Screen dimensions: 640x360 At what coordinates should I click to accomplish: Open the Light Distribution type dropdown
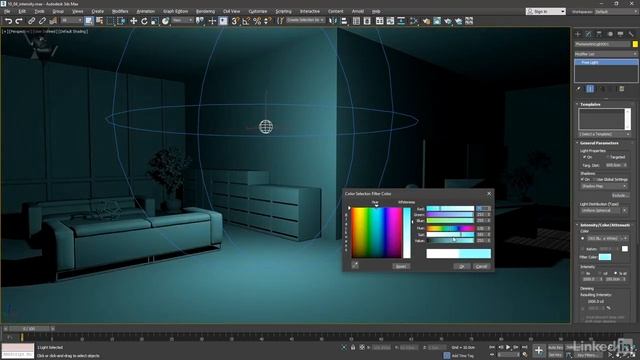coord(604,211)
